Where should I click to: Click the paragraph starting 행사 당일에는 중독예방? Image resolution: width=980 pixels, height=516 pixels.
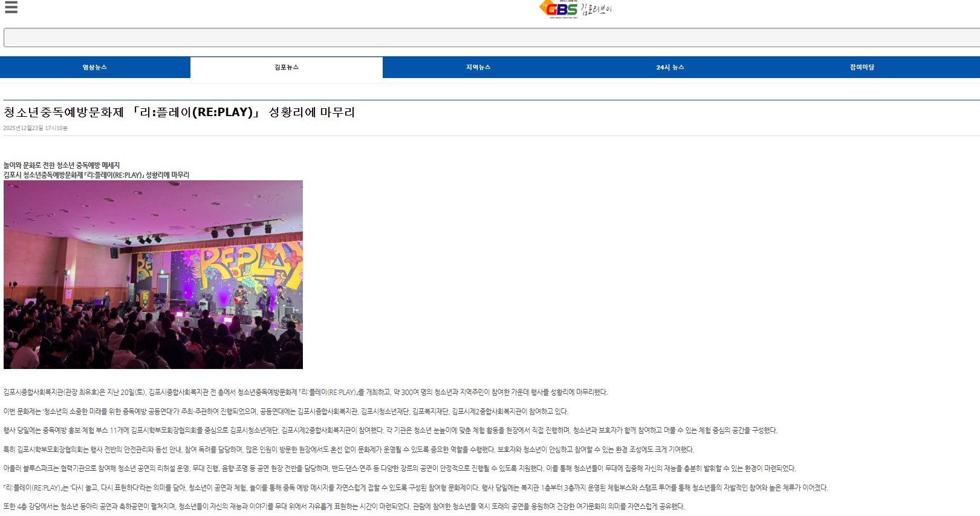tap(391, 430)
